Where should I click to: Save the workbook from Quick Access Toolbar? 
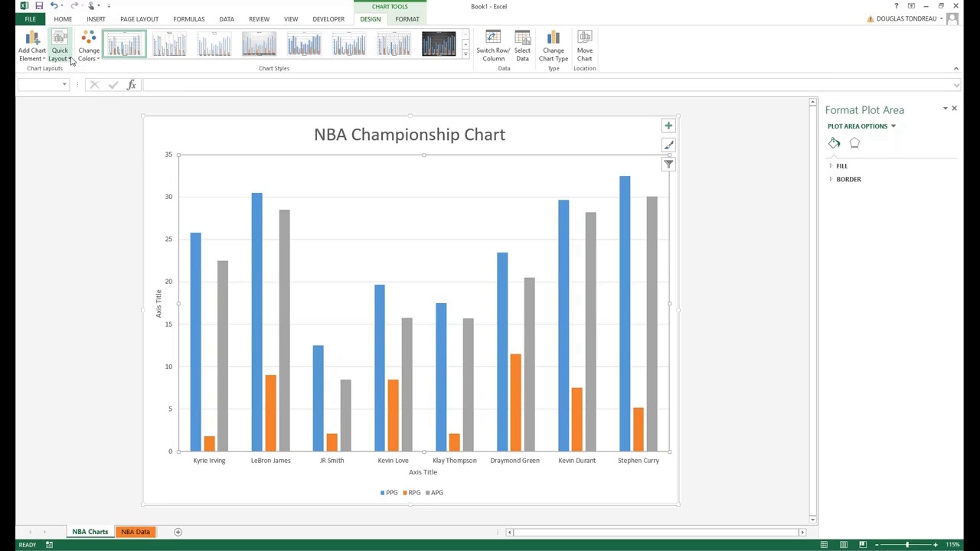39,6
